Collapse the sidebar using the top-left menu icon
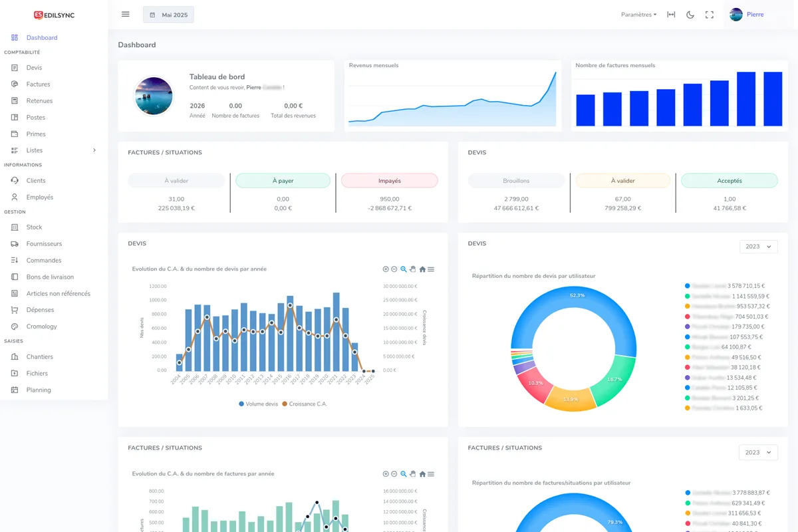 (125, 14)
